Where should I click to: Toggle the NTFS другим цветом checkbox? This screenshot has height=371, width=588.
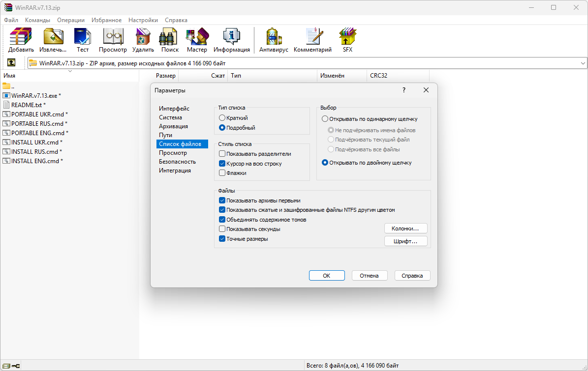(x=222, y=210)
